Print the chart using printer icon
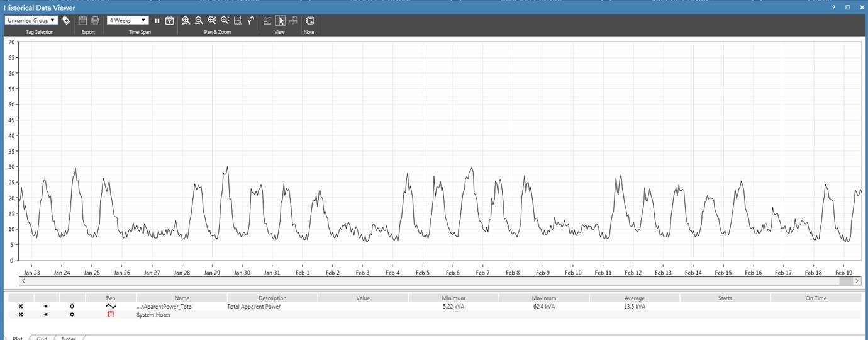This screenshot has height=340, width=868. click(95, 21)
